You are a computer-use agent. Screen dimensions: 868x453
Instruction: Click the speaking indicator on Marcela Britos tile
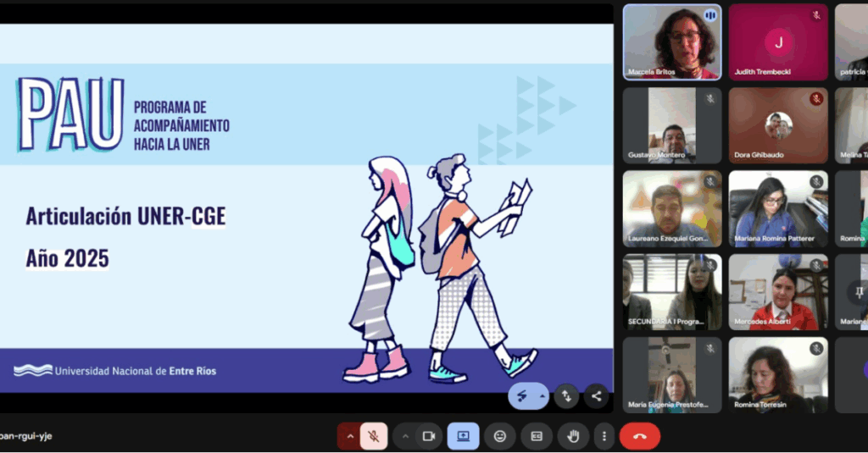tap(710, 15)
